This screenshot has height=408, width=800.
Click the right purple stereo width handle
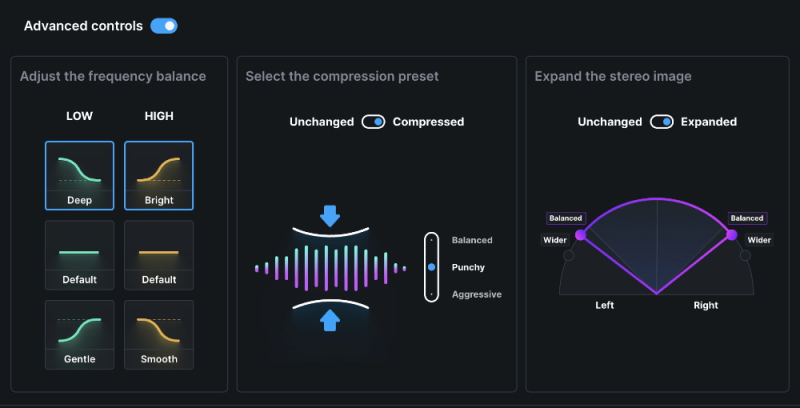(731, 234)
